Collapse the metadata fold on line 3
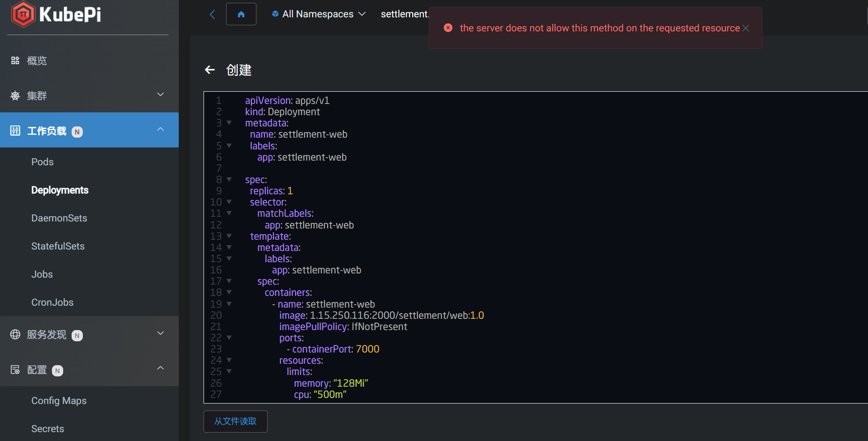The image size is (868, 441). tap(229, 123)
